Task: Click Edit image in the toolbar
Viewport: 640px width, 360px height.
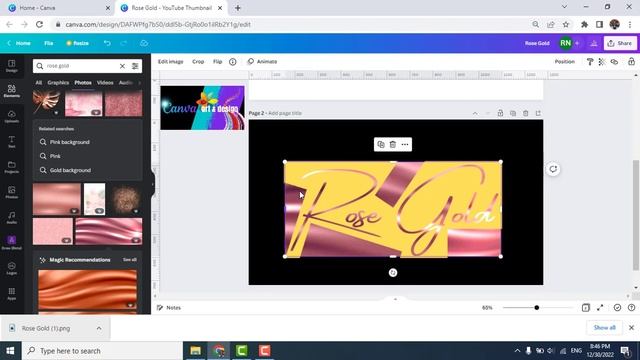Action: point(171,62)
